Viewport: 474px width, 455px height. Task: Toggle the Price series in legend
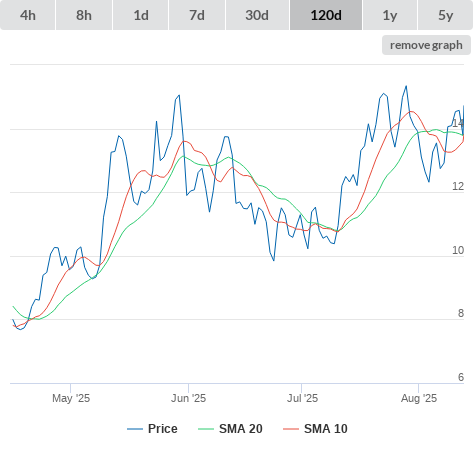[163, 429]
